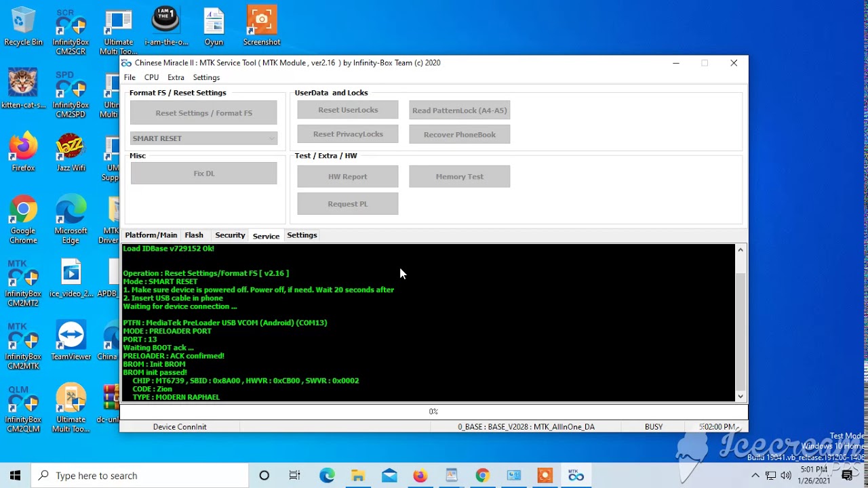
Task: Click the HW Report button
Action: pyautogui.click(x=348, y=176)
